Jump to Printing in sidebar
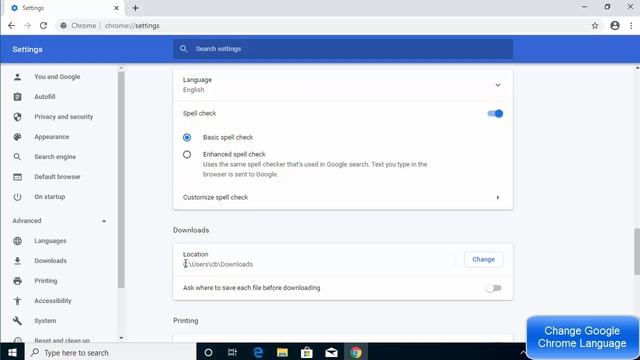The width and height of the screenshot is (640, 360). point(46,281)
